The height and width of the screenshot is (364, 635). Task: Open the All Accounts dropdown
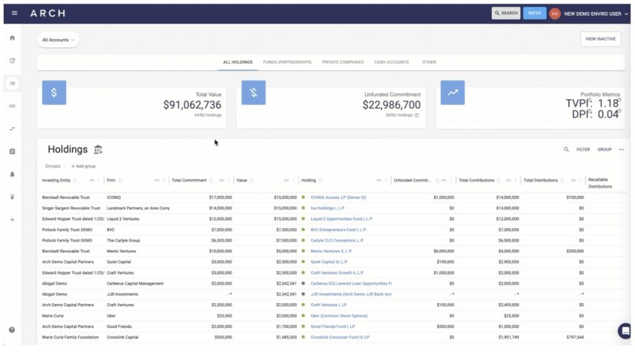[58, 39]
